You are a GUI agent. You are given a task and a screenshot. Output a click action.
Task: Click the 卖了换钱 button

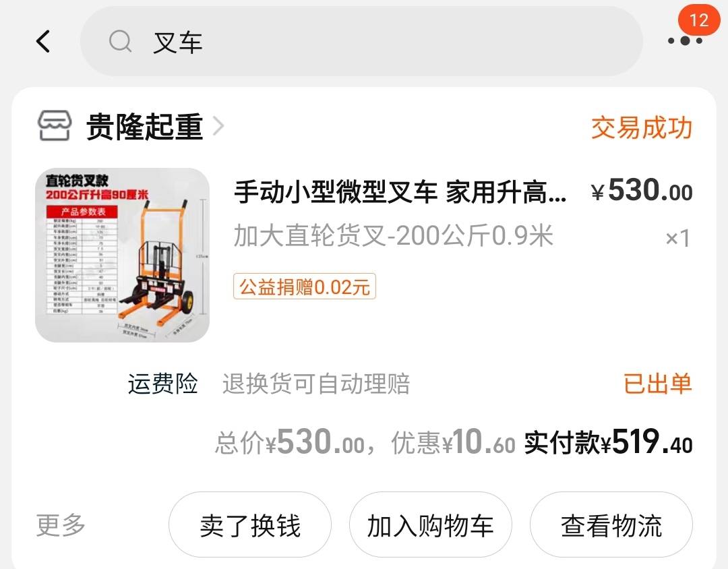[250, 525]
